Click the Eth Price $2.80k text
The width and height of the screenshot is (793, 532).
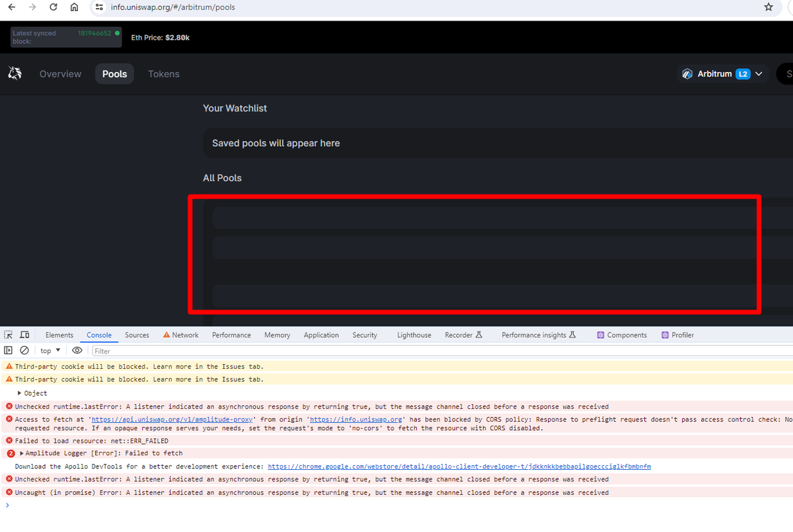pyautogui.click(x=161, y=38)
